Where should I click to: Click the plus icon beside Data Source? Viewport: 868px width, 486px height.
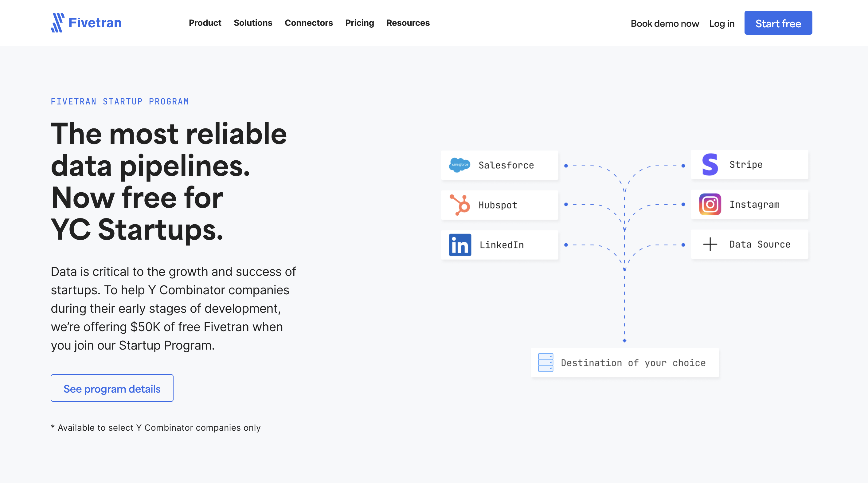(710, 244)
